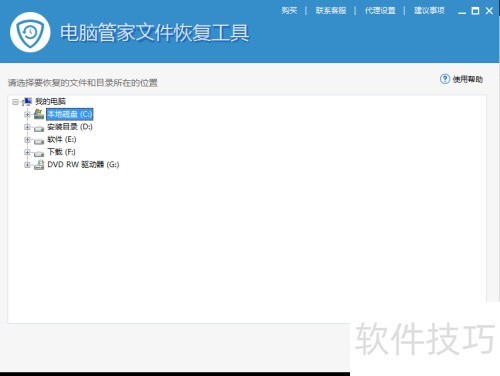Select 下载 (F:) drive
Screen dimensions: 500x376
tap(61, 152)
